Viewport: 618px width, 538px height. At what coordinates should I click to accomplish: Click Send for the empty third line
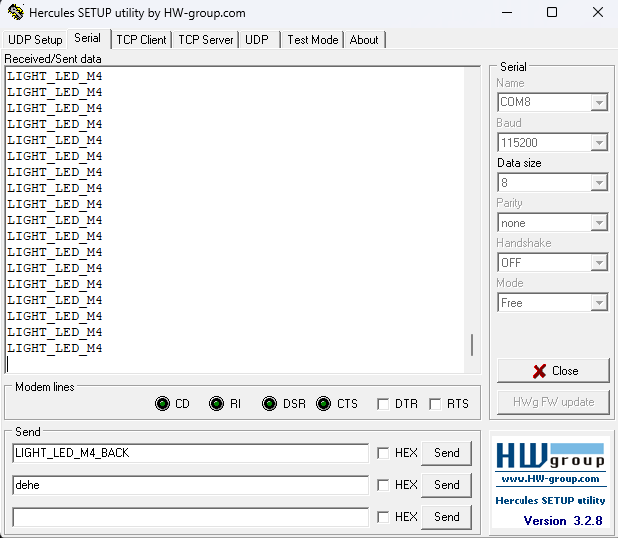click(447, 517)
